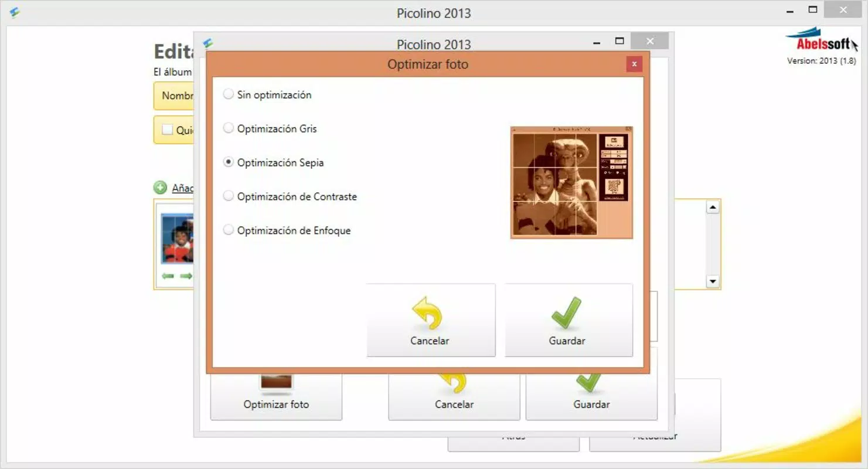
Task: Open Optimizar foto button in the editor window
Action: (276, 397)
